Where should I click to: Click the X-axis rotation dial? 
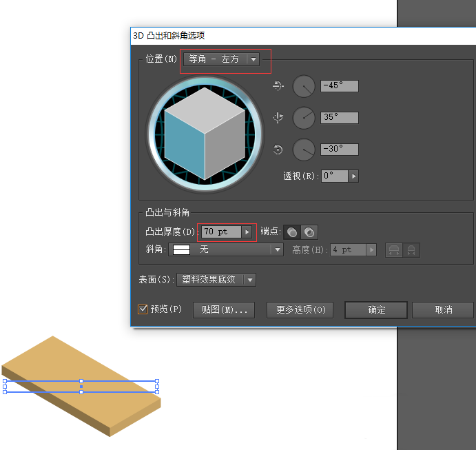pos(304,87)
